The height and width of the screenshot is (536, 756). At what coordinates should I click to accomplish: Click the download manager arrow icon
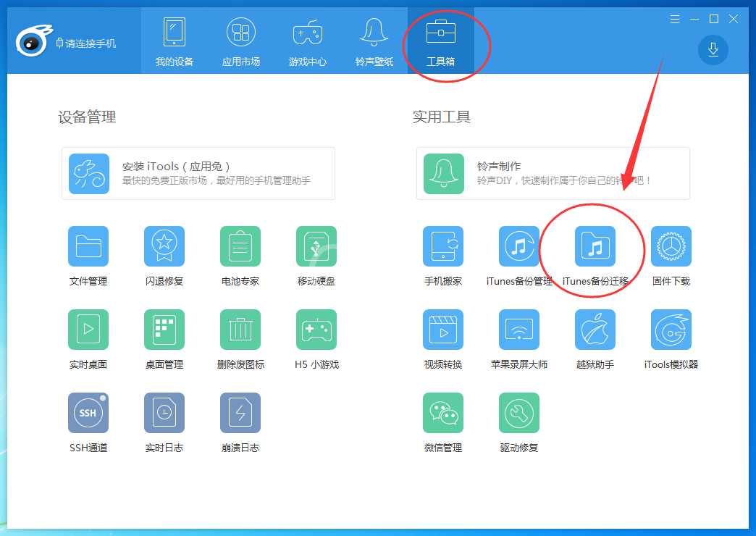click(713, 50)
